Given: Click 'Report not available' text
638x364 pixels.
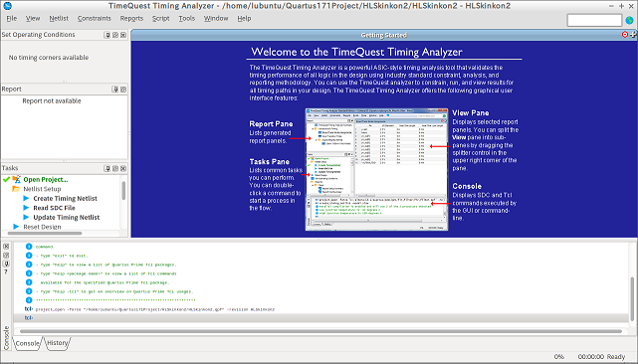Looking at the screenshot, I should [52, 100].
